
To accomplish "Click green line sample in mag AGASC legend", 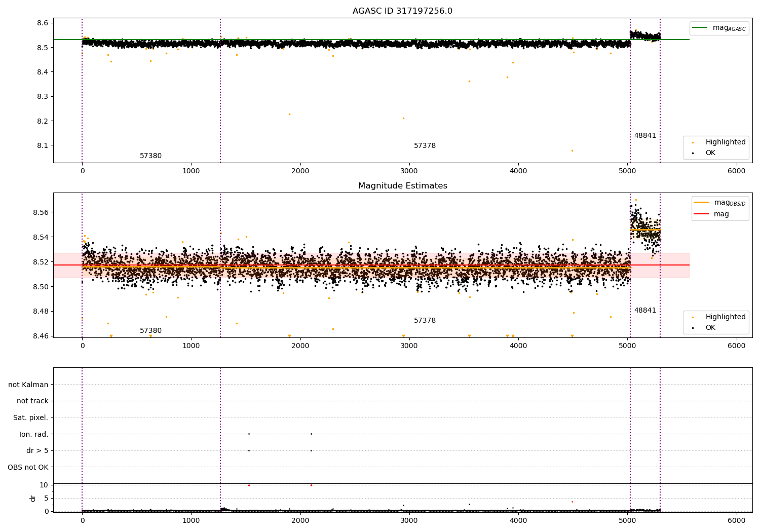I will pyautogui.click(x=700, y=28).
